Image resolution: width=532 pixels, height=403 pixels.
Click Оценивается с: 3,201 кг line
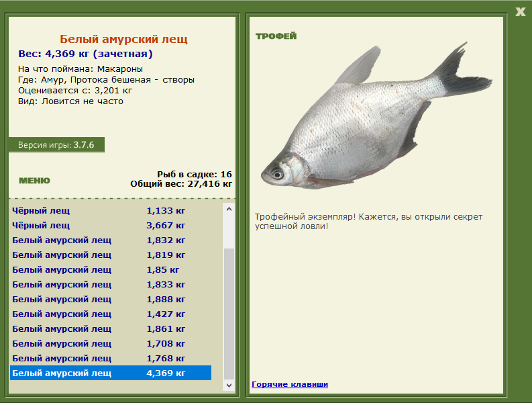pyautogui.click(x=75, y=91)
